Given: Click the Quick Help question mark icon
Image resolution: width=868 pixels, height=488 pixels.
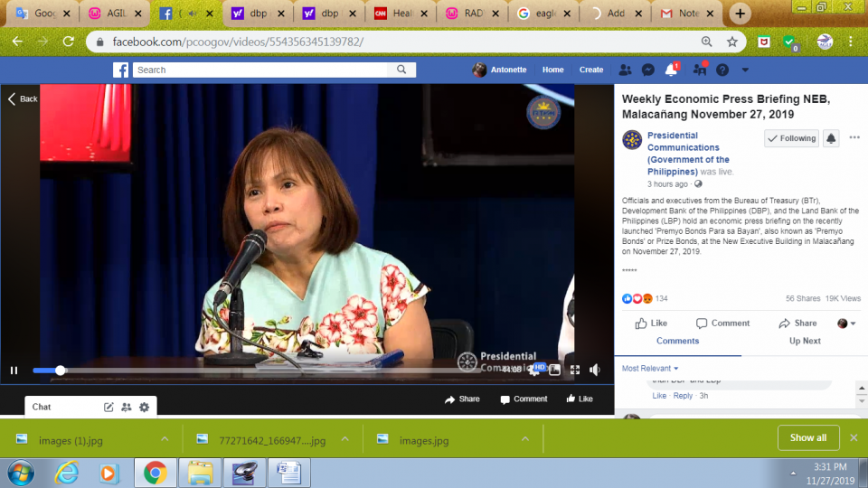Looking at the screenshot, I should tap(722, 70).
